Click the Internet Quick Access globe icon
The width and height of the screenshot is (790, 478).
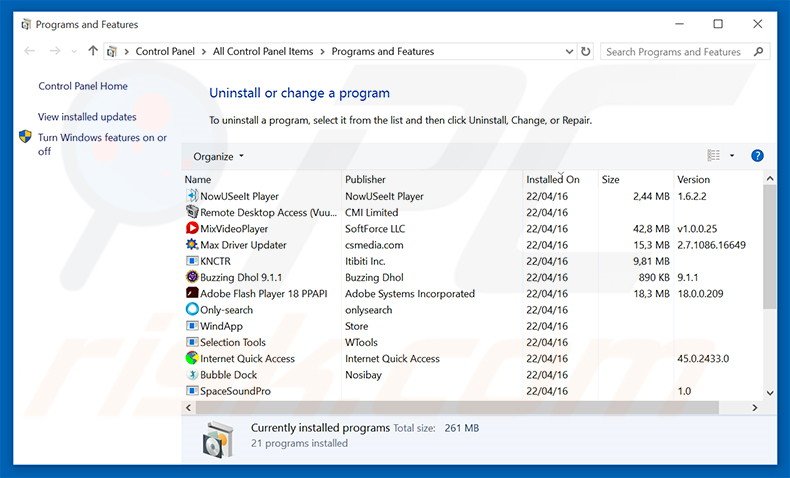point(192,358)
